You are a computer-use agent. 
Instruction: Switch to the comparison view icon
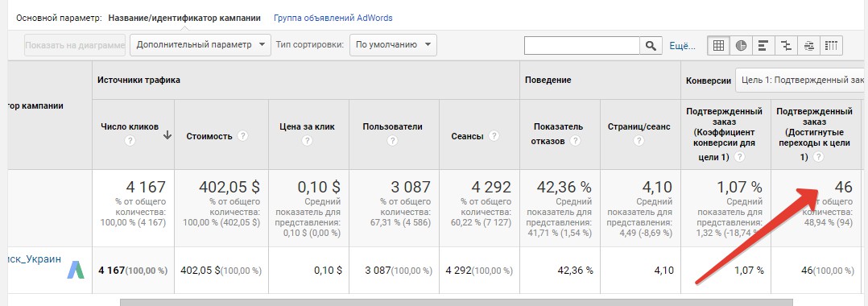[786, 46]
